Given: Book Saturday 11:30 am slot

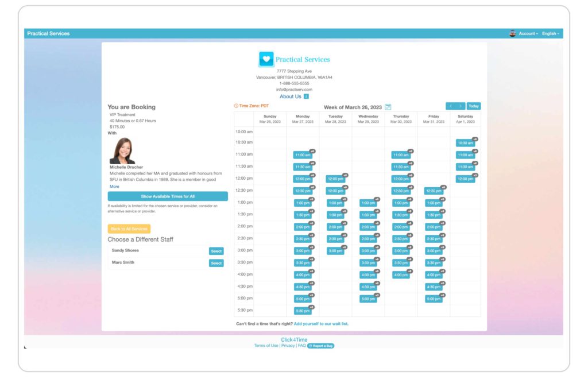Looking at the screenshot, I should click(465, 167).
